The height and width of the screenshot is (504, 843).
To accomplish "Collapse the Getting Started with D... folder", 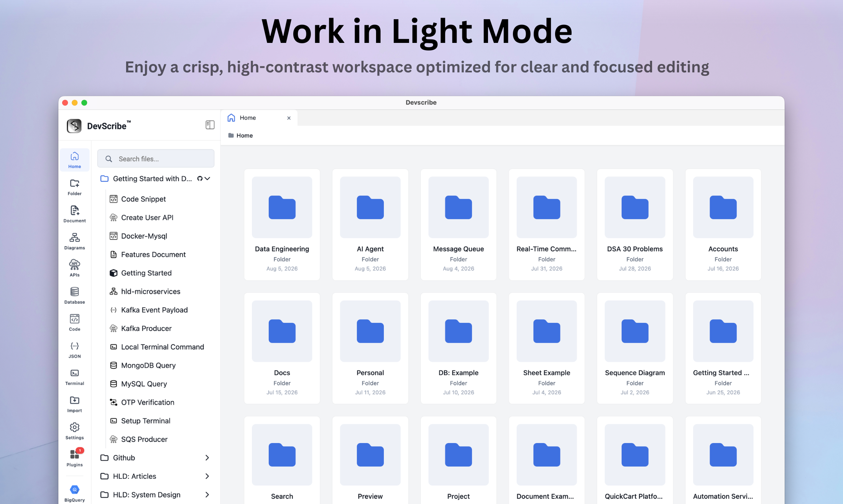I will [x=207, y=178].
